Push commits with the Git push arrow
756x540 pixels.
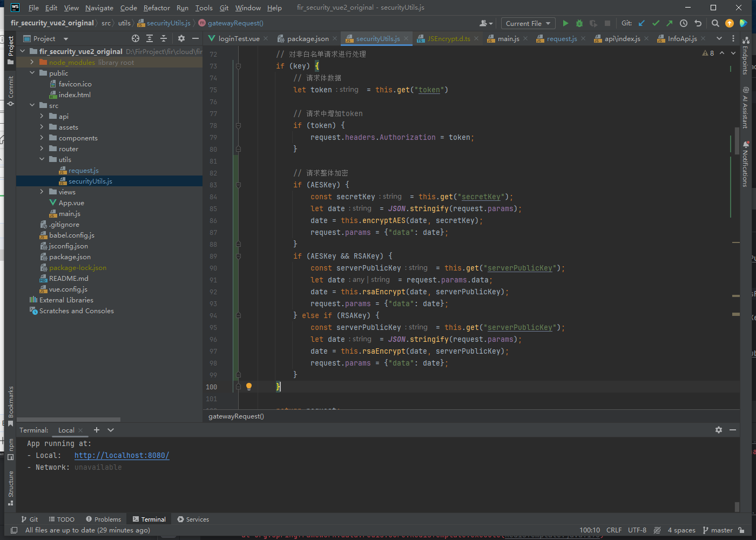(x=670, y=23)
